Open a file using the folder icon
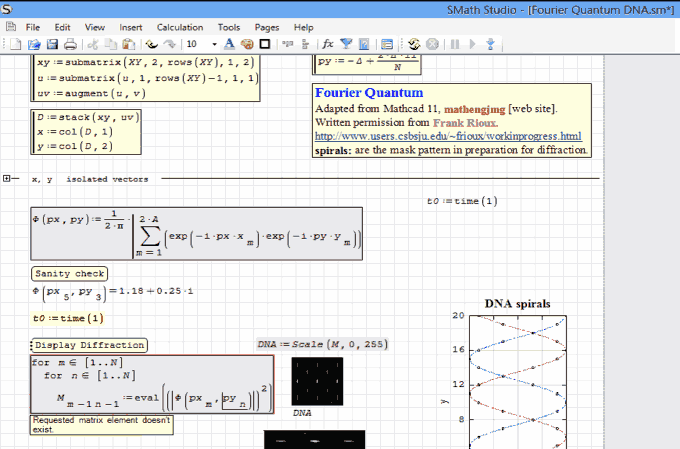The height and width of the screenshot is (449, 680). click(35, 44)
